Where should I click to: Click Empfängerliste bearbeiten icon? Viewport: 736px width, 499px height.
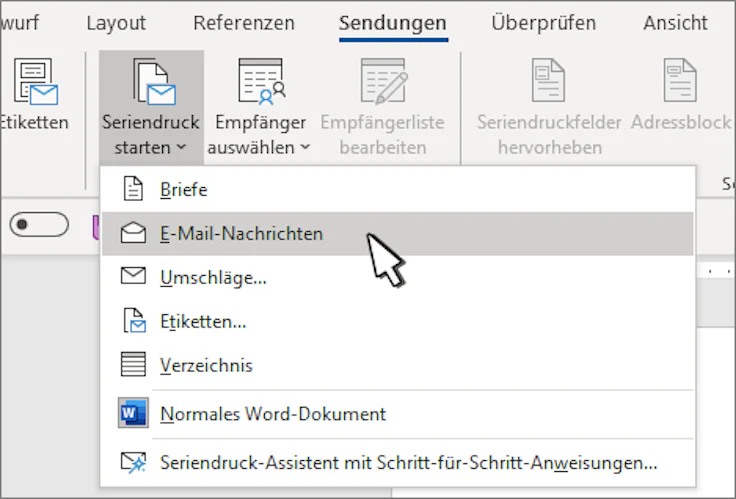click(x=383, y=81)
